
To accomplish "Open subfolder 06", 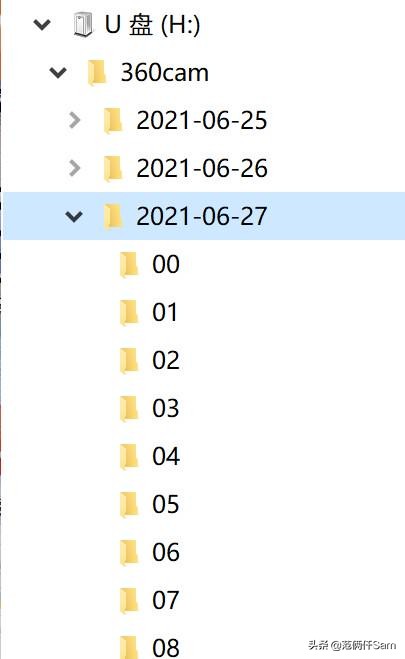I will coord(166,552).
